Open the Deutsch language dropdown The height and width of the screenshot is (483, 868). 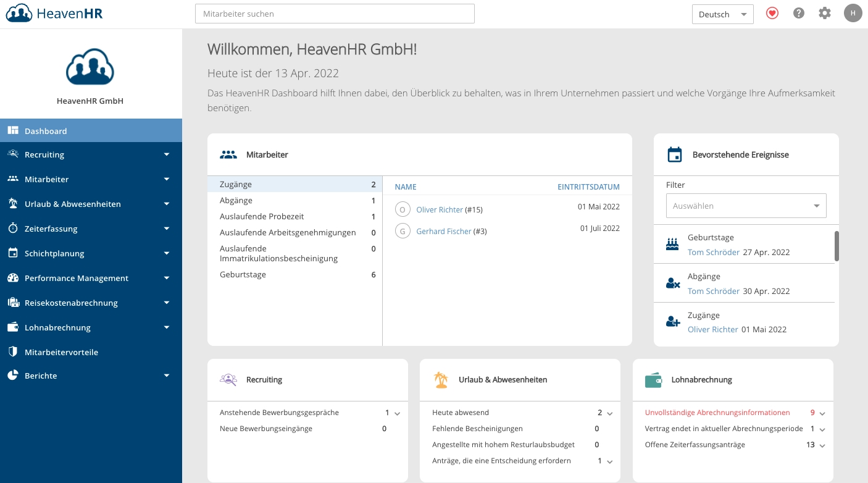[x=722, y=14]
